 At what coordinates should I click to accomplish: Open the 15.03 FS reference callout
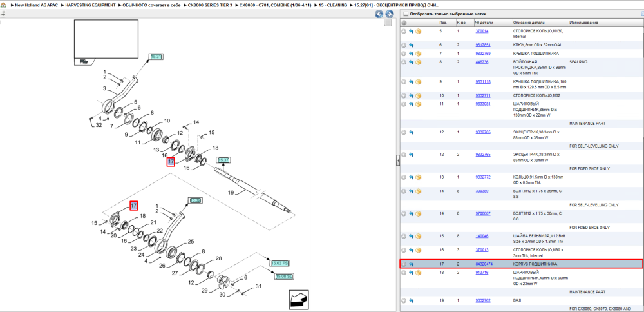(279, 263)
